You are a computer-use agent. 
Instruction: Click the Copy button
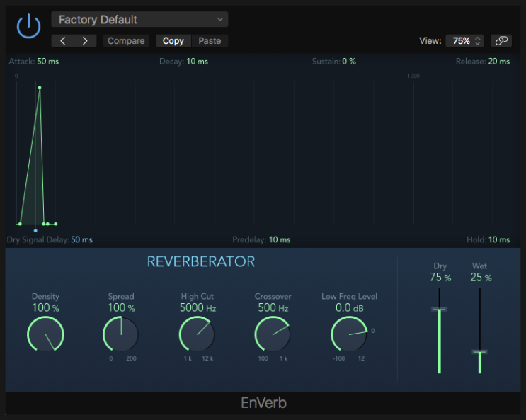tap(173, 41)
